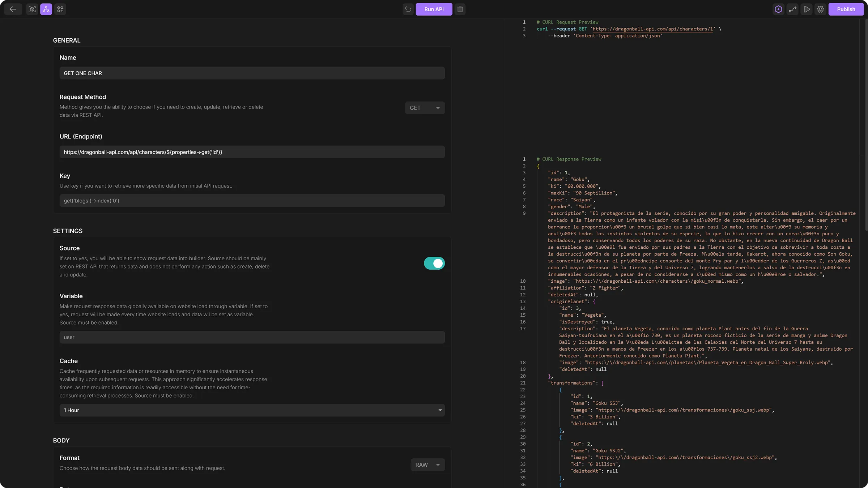Click the connection curve icon in the toolbar
Image resolution: width=868 pixels, height=488 pixels.
click(x=793, y=9)
